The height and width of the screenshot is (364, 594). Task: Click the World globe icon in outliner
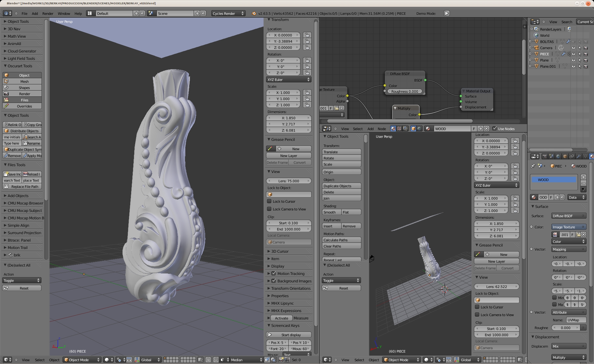[536, 35]
